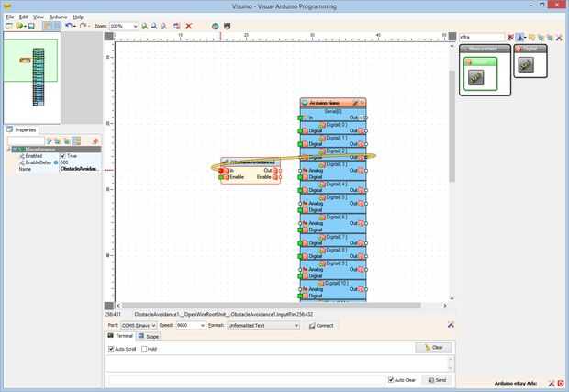This screenshot has height=392, width=569.
Task: Click the edit pencil icon on Arduino Nano header
Action: coord(355,103)
